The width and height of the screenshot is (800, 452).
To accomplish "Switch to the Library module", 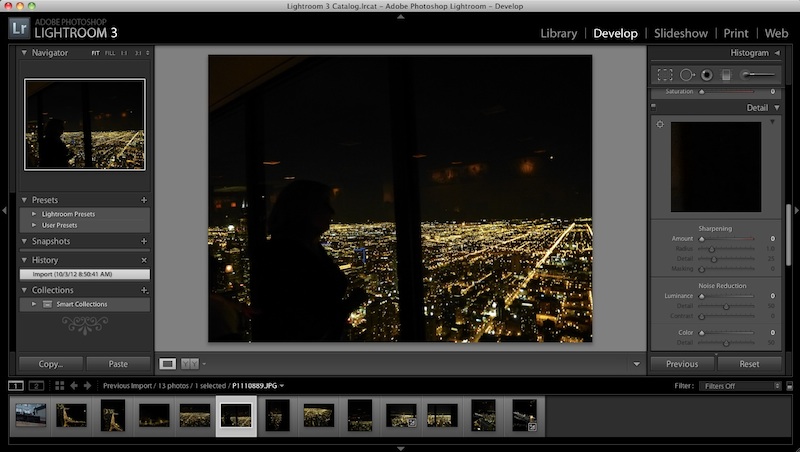I will pos(558,33).
